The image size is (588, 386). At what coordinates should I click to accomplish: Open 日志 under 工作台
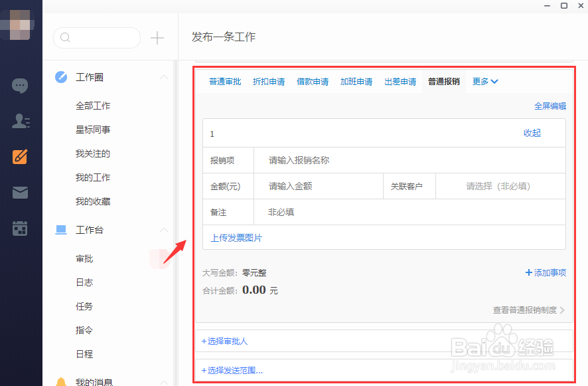[84, 282]
